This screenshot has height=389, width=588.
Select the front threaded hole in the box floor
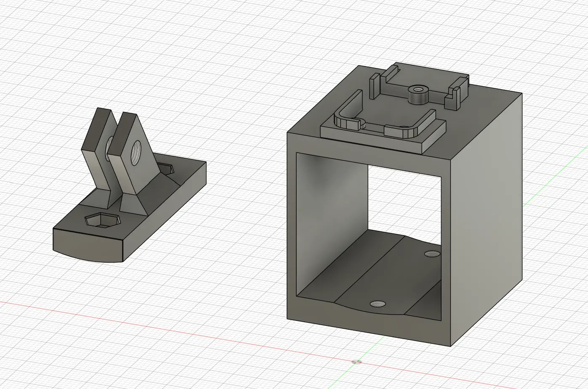coord(378,304)
